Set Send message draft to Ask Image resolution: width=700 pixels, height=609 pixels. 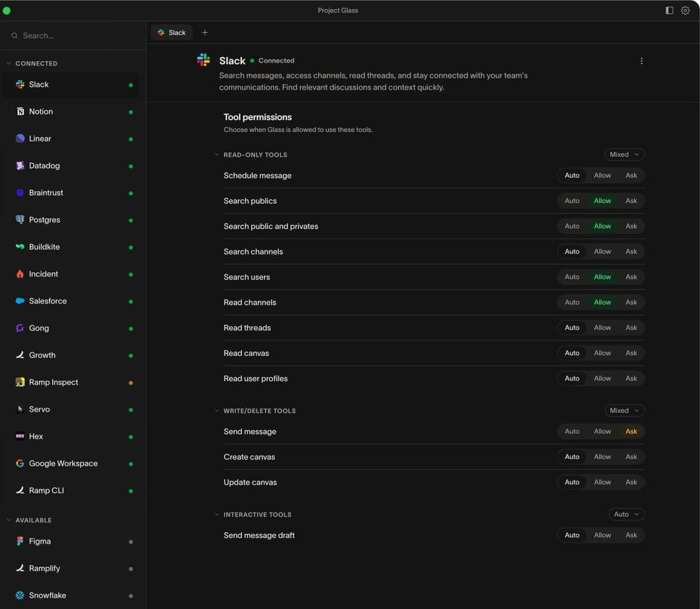[x=631, y=535]
